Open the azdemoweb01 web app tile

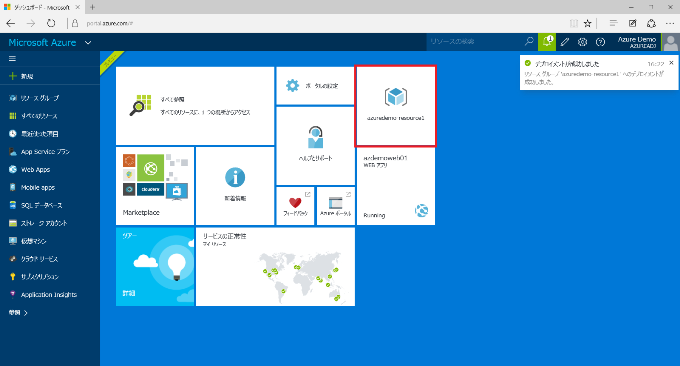[396, 186]
